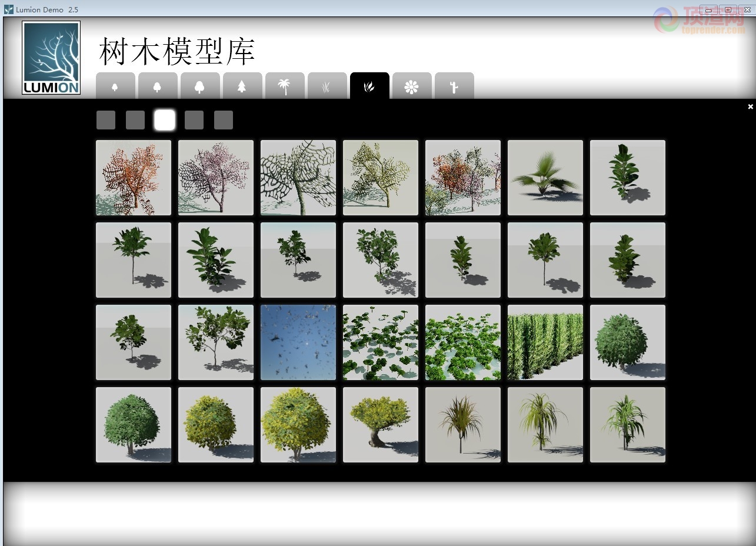Switch to the palm tree tab

[285, 86]
